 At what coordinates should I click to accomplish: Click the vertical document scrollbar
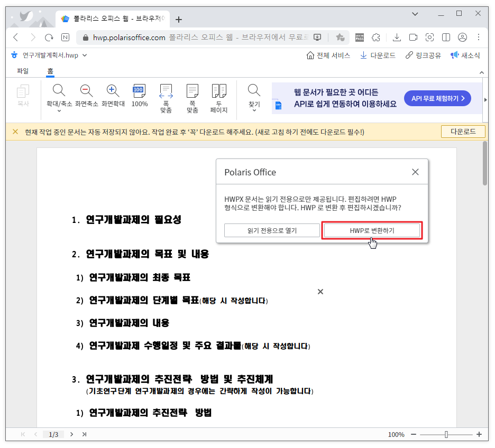pos(485,163)
